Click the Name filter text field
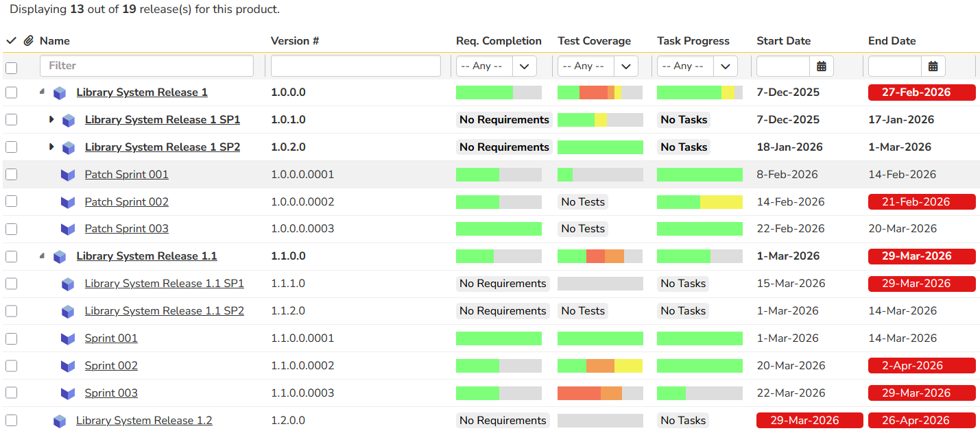Image resolution: width=980 pixels, height=433 pixels. pos(147,66)
